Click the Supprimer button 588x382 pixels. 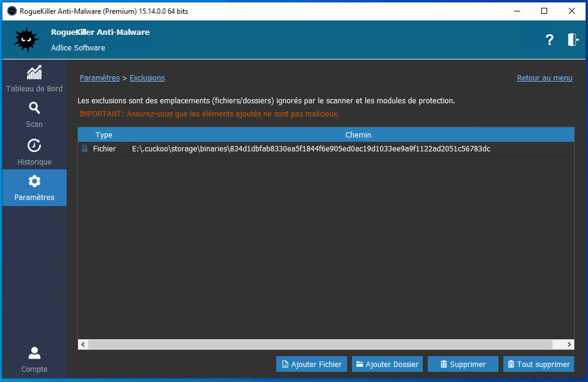coord(462,364)
